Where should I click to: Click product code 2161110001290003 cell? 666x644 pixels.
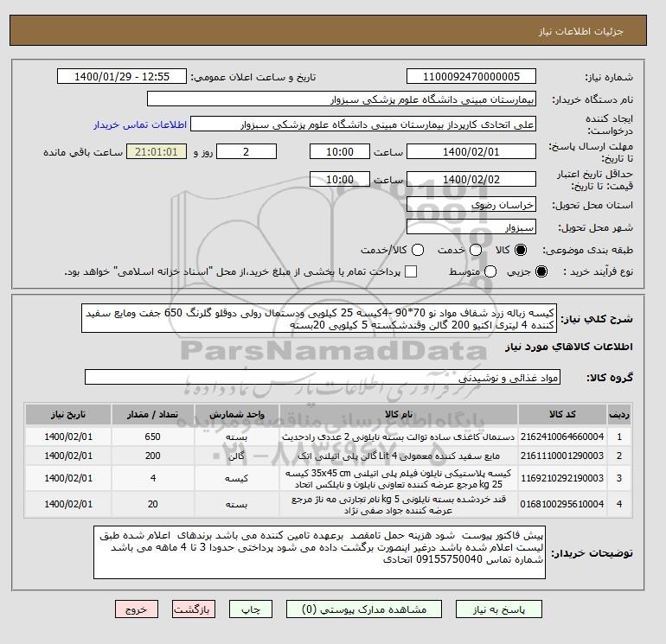(562, 456)
